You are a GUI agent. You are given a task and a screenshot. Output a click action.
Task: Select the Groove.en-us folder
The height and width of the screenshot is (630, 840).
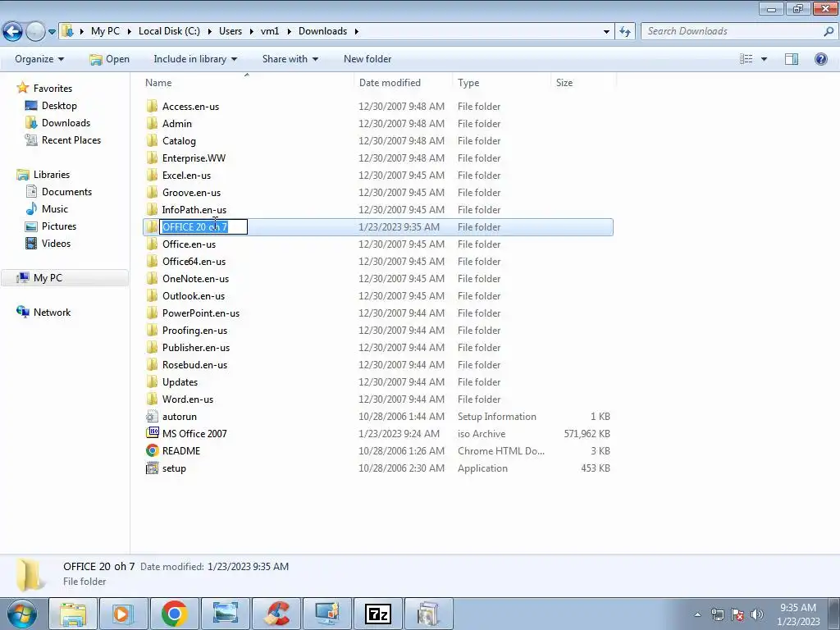[191, 192]
